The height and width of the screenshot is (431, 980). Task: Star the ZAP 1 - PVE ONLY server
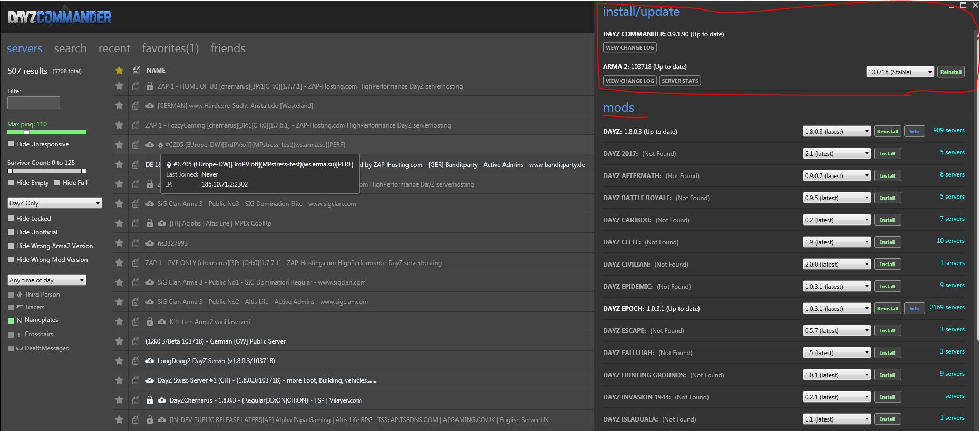pos(119,262)
